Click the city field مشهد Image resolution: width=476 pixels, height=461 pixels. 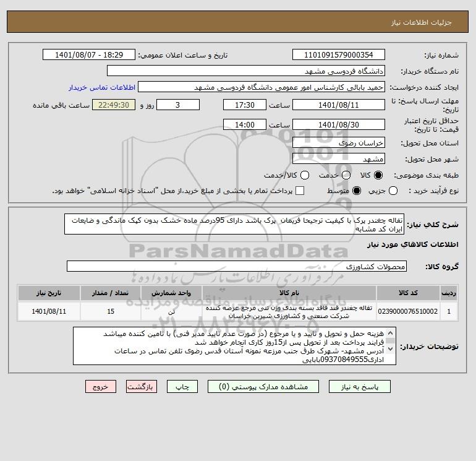339,158
